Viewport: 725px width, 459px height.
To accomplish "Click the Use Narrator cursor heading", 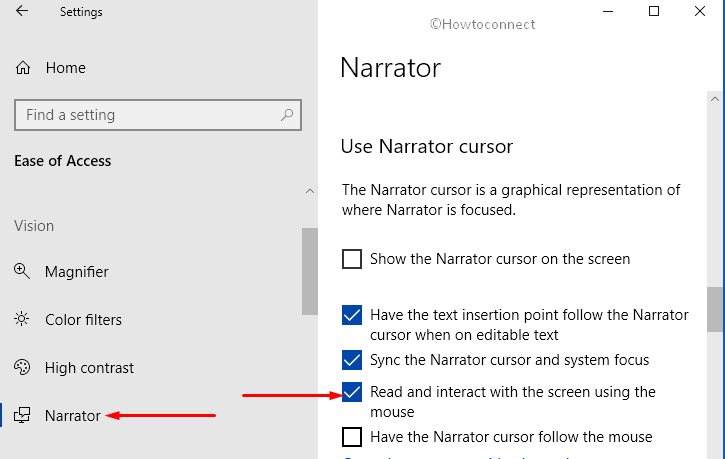I will pyautogui.click(x=427, y=147).
